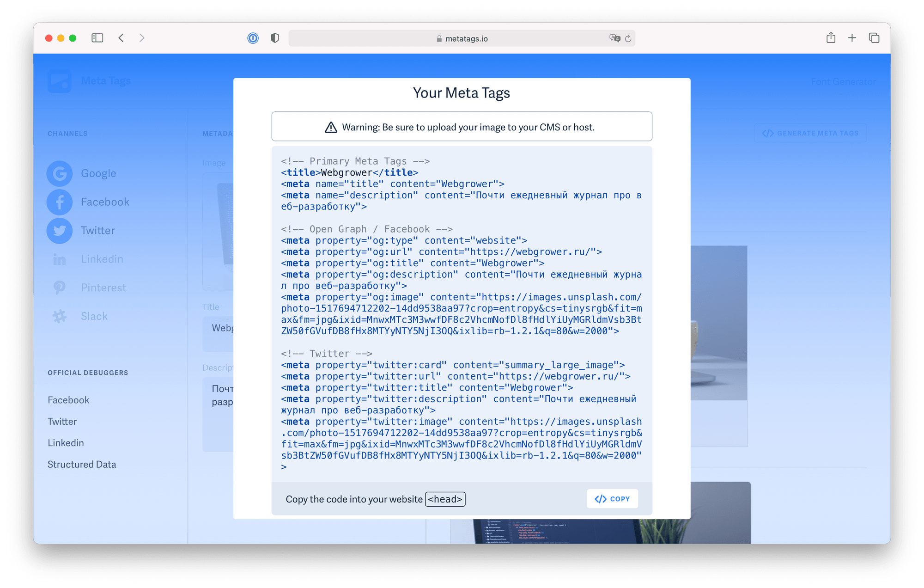Viewport: 924px width, 588px height.
Task: Toggle the Google channel icon
Action: [x=60, y=173]
